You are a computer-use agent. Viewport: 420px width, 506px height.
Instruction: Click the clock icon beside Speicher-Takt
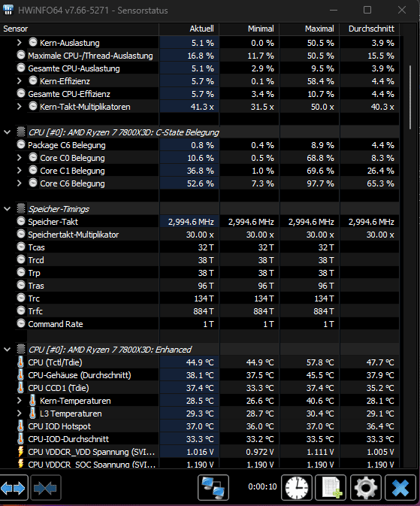pos(21,221)
